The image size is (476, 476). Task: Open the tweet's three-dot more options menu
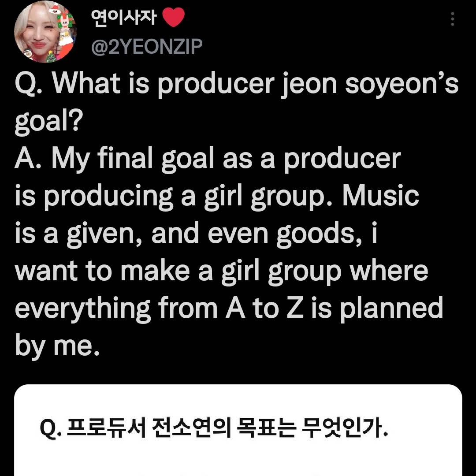tap(453, 19)
